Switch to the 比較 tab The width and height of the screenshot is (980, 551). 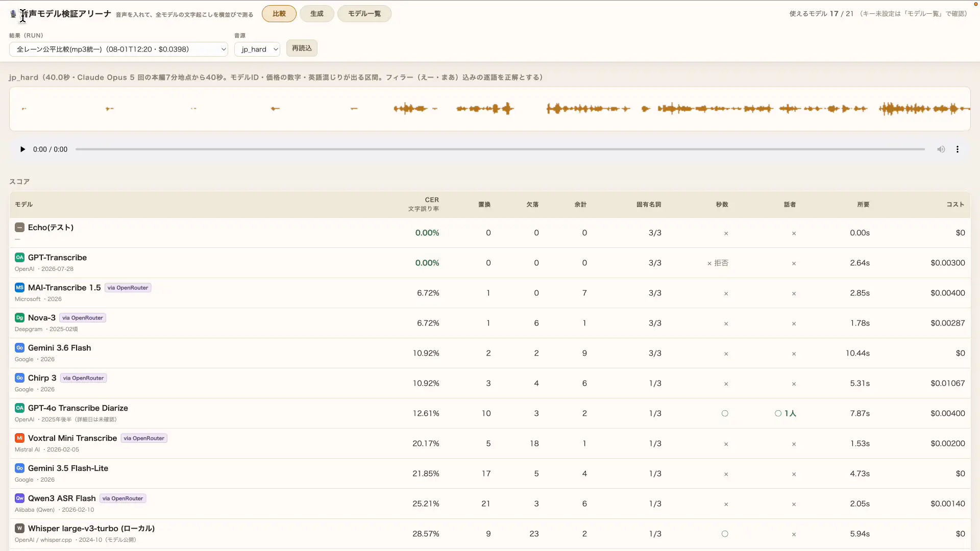279,14
